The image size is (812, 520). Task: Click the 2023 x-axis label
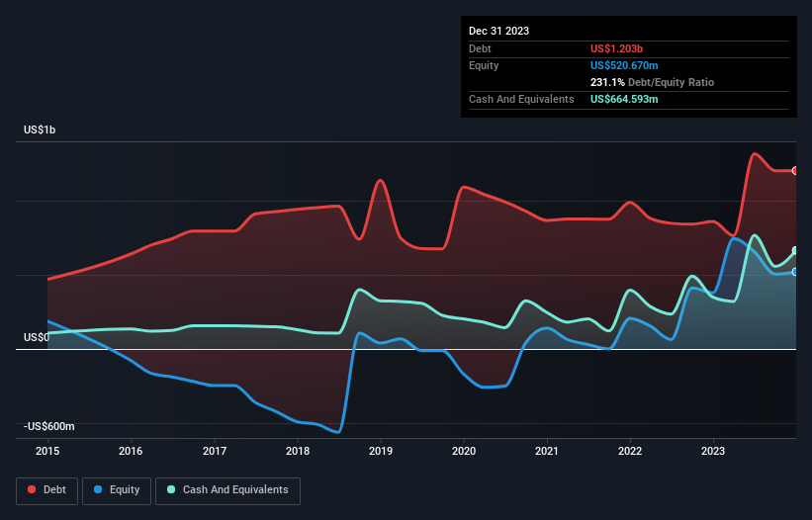point(713,451)
